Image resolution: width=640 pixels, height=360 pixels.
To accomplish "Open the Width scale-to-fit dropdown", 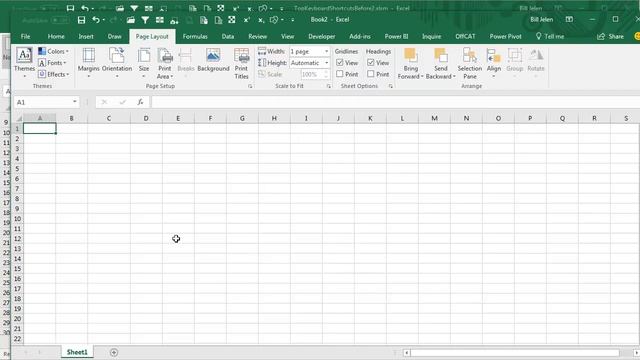I will (x=327, y=51).
